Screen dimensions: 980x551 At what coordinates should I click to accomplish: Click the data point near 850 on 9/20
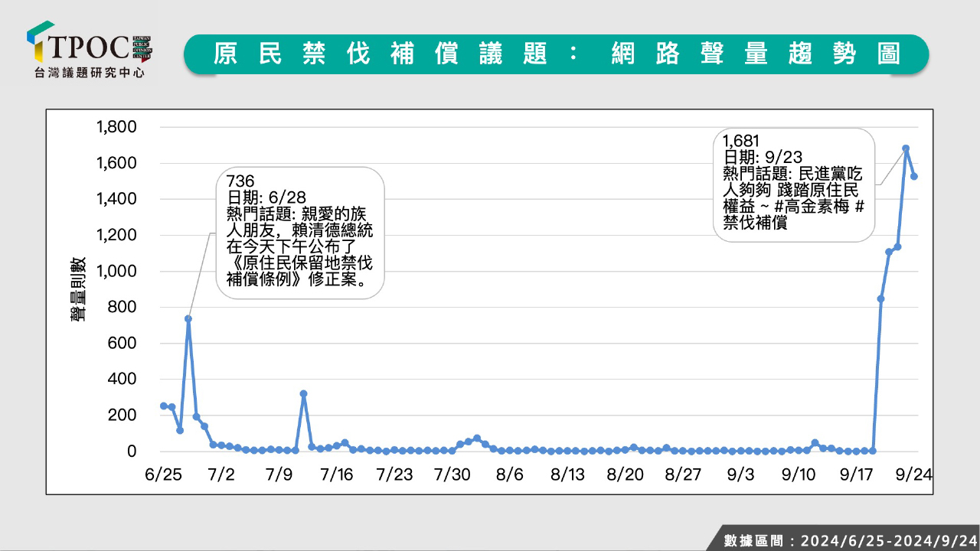tap(881, 298)
